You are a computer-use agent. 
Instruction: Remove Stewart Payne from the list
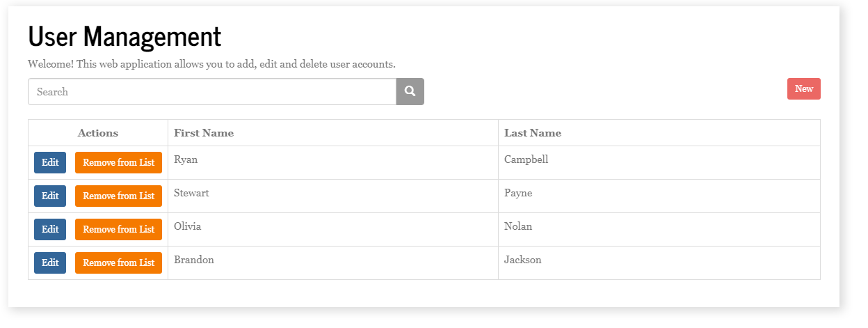(x=118, y=196)
